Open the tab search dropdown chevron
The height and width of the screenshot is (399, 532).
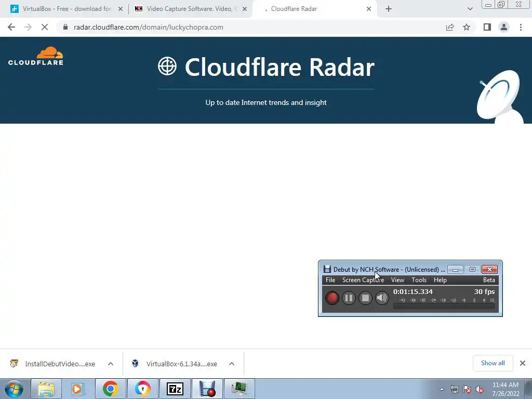[x=470, y=9]
